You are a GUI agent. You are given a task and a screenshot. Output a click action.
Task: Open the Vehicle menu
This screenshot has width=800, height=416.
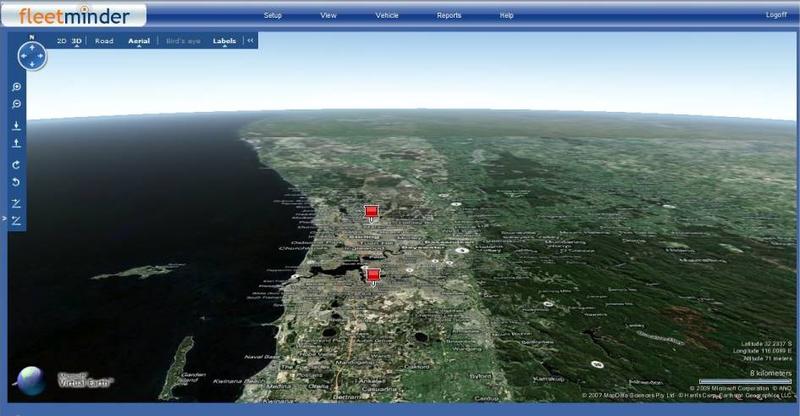(x=387, y=15)
